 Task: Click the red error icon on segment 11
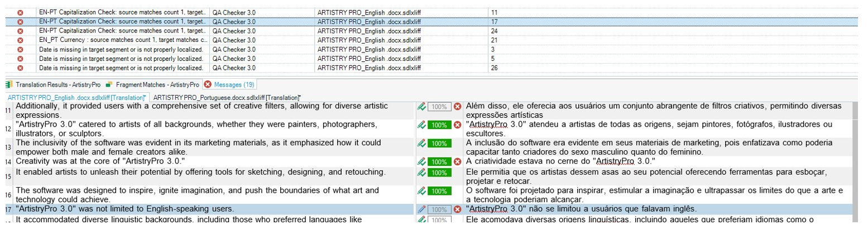[x=457, y=107]
